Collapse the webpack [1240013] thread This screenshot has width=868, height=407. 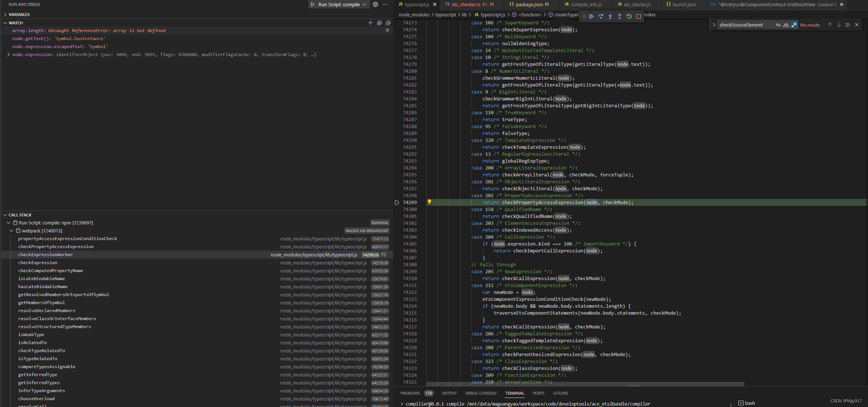11,231
